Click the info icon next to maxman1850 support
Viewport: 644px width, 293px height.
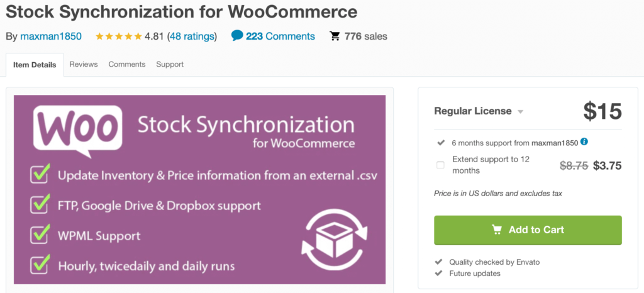click(584, 142)
